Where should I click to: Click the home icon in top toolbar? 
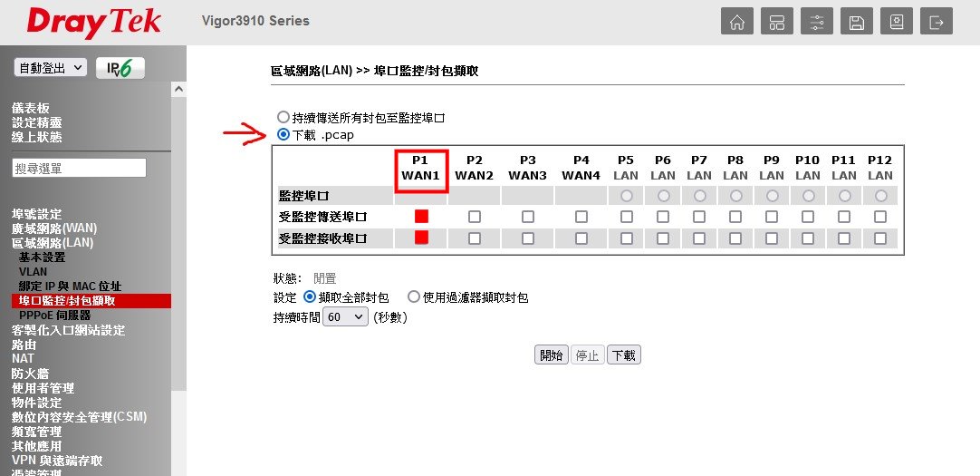click(737, 22)
